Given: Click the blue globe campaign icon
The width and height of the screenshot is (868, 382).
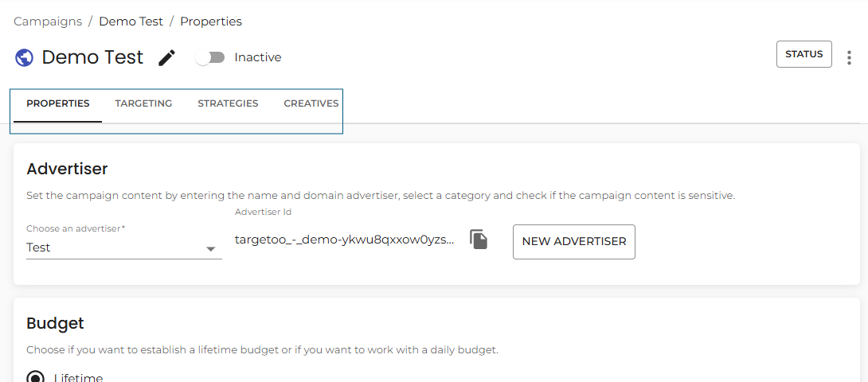Looking at the screenshot, I should (x=25, y=57).
